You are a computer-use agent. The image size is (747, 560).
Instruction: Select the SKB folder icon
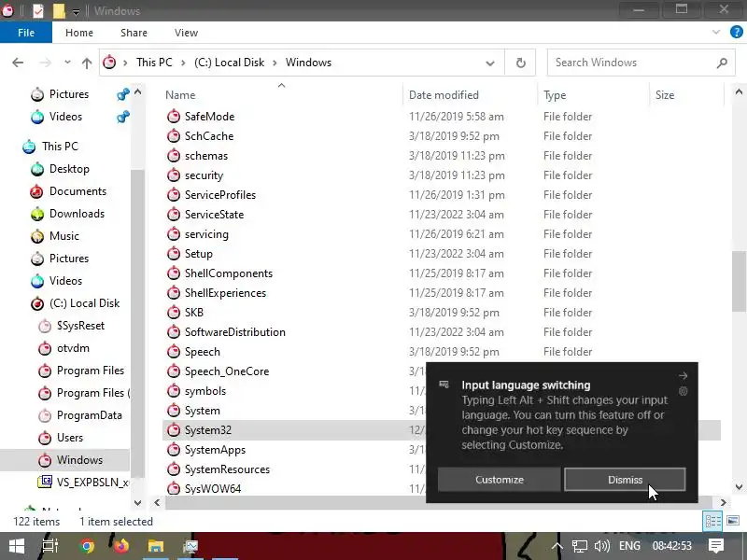pos(174,313)
